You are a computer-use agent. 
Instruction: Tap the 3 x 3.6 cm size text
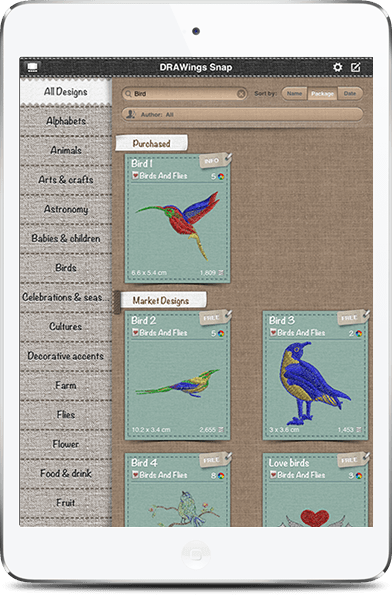284,430
